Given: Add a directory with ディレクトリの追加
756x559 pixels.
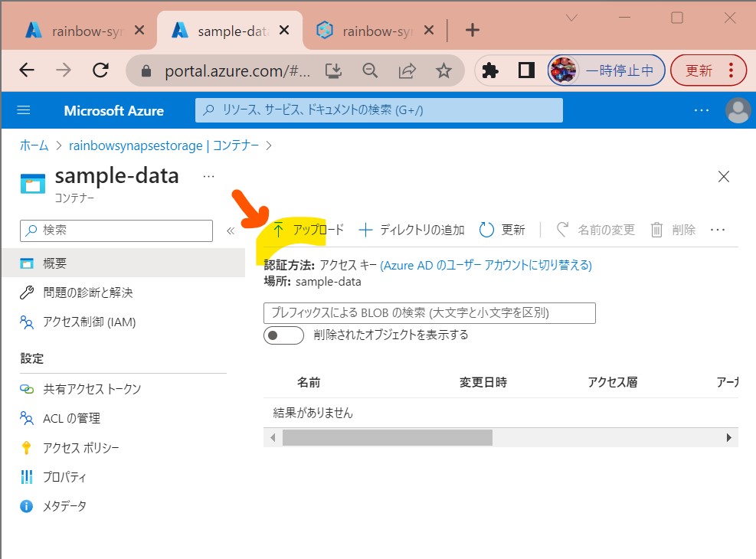Looking at the screenshot, I should pyautogui.click(x=412, y=230).
